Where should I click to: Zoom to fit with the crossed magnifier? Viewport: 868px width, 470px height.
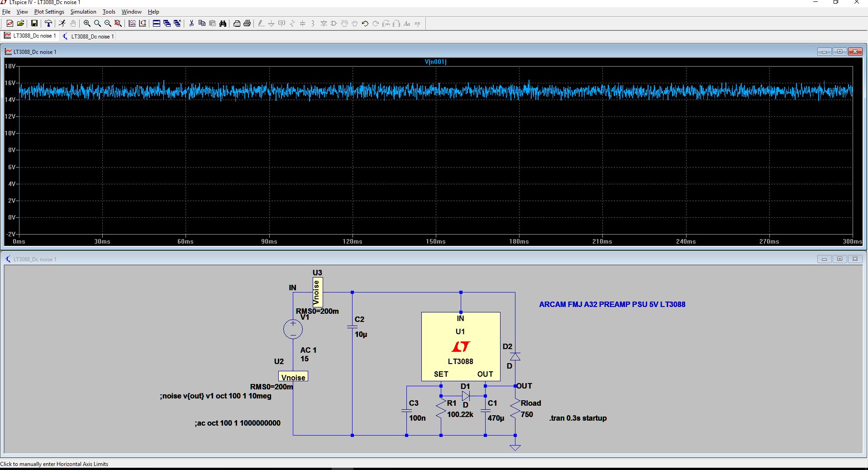tap(118, 24)
